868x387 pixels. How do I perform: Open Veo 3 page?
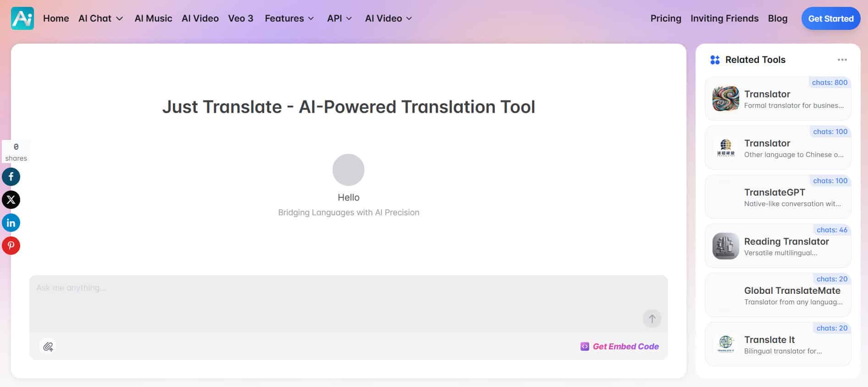(x=241, y=18)
